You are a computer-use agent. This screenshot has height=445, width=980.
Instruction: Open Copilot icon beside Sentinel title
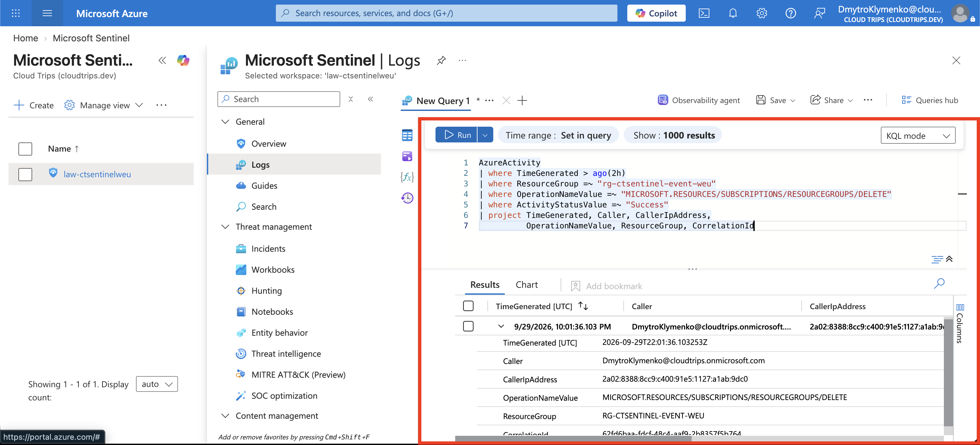183,60
